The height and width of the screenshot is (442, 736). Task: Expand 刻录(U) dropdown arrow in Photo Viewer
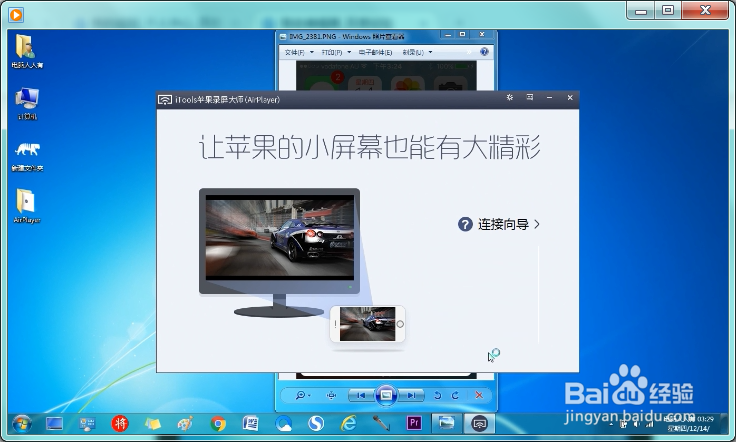tap(430, 52)
